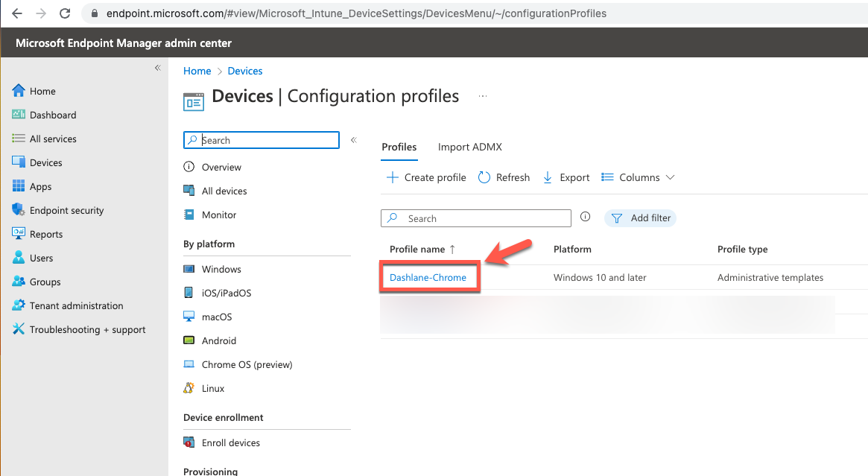Click the Reports icon

point(19,233)
